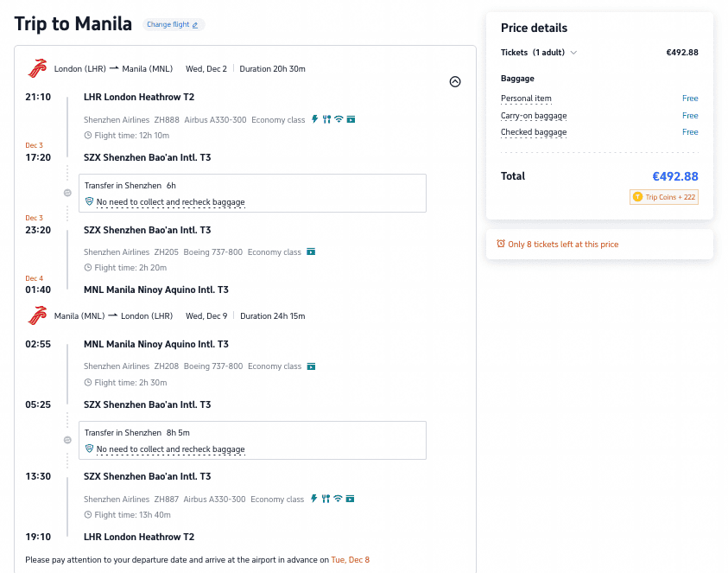Click the clock icon next to Flight time 12h 10m
The height and width of the screenshot is (573, 728).
(x=88, y=135)
